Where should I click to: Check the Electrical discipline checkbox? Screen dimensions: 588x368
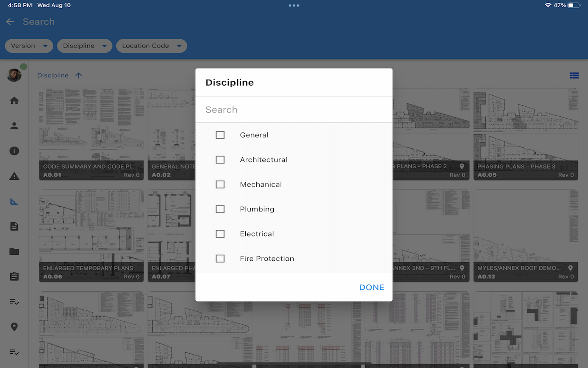[x=220, y=234]
